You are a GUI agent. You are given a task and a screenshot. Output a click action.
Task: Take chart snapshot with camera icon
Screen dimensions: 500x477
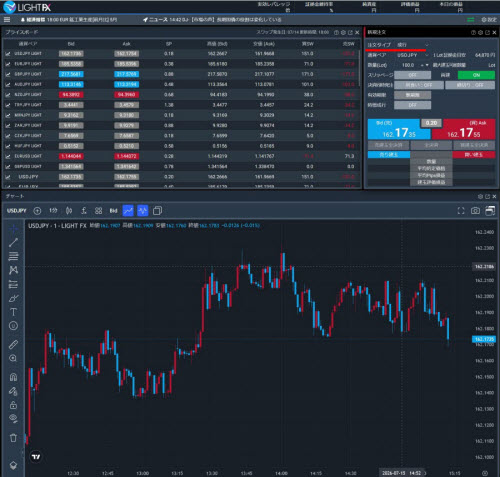tap(475, 211)
